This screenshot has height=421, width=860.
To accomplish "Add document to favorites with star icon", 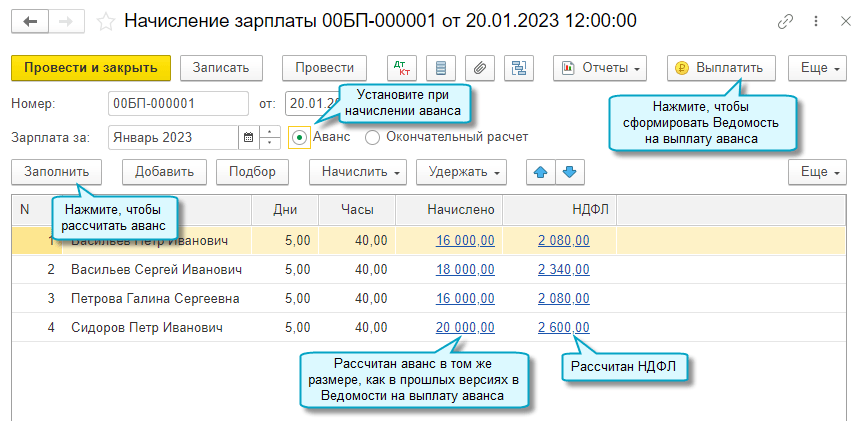I will point(106,21).
